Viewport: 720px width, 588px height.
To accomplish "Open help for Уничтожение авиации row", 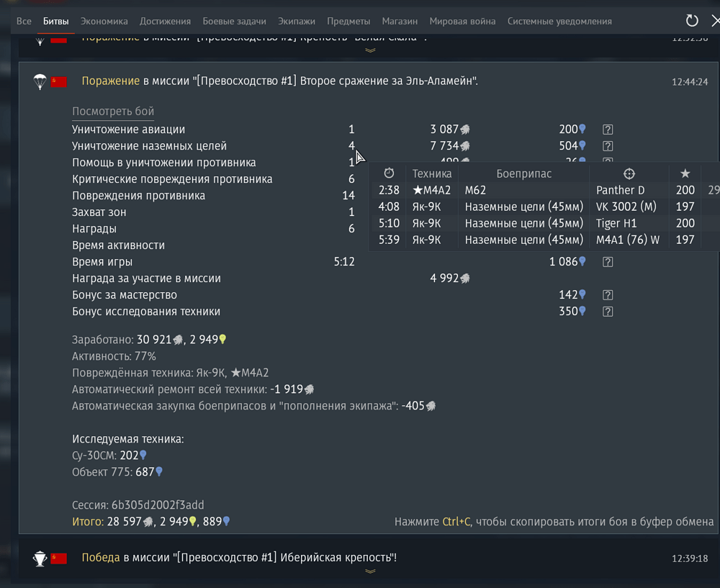I will 608,130.
